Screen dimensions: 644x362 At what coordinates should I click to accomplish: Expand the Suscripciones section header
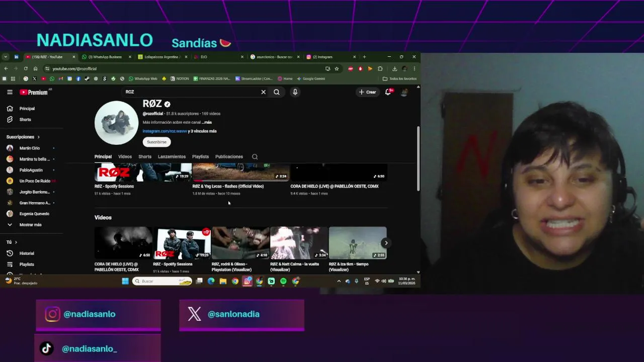23,137
